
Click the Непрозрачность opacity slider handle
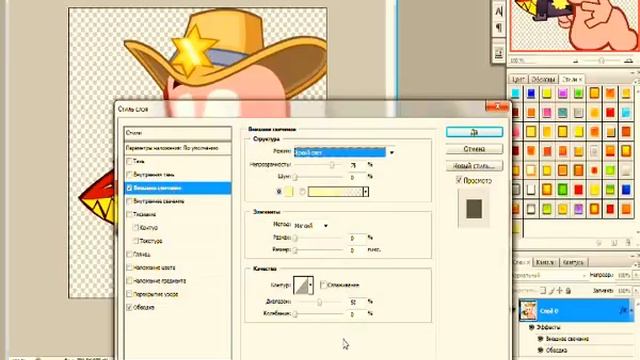click(x=332, y=165)
